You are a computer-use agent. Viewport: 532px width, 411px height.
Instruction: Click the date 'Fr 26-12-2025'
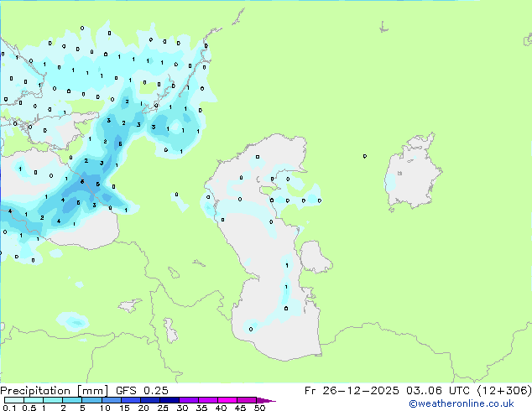pyautogui.click(x=352, y=391)
